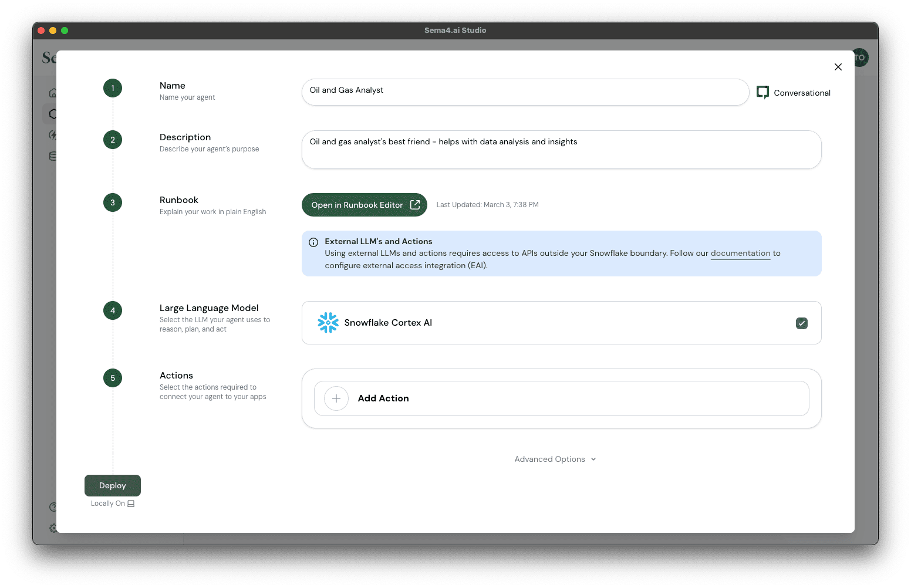The width and height of the screenshot is (911, 588).
Task: Open the documentation link
Action: [740, 254]
